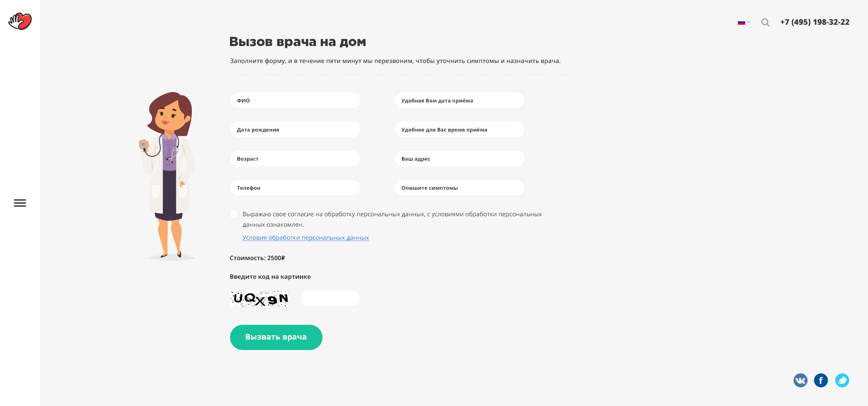Focus the "ФИО" input field

(x=295, y=100)
